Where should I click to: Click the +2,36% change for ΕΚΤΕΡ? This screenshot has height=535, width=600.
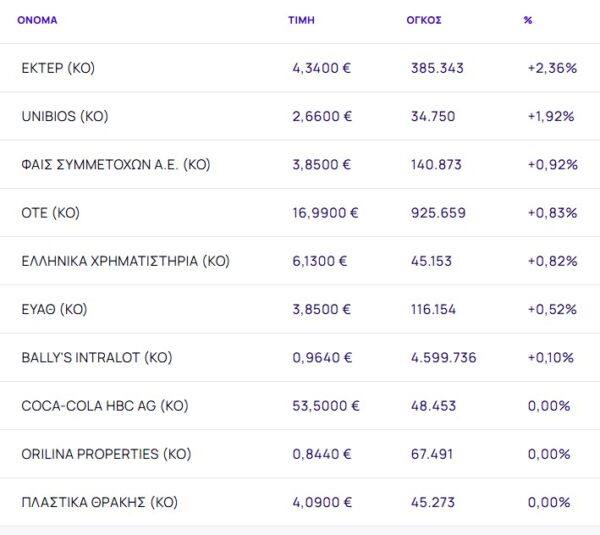(x=552, y=68)
